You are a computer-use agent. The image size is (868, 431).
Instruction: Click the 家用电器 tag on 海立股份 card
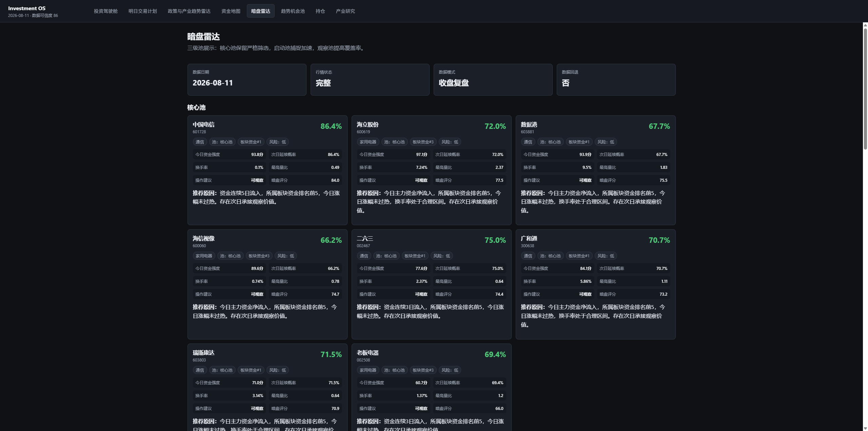tap(368, 142)
